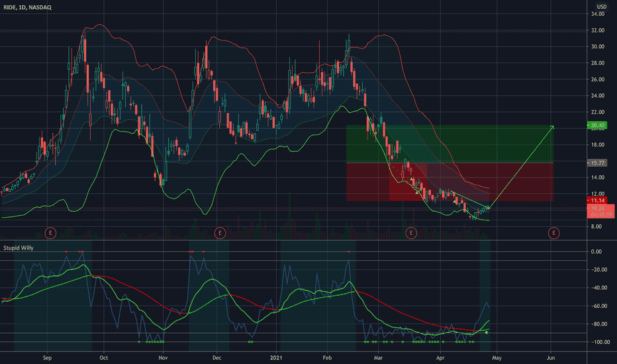The image size is (617, 364).
Task: Click the 0.00 indicator axis value
Action: click(x=596, y=251)
